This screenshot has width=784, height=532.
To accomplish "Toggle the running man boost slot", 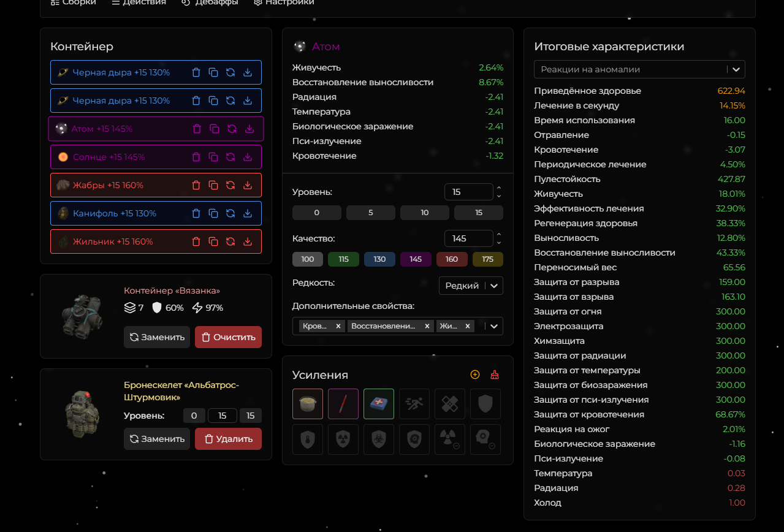I will 414,404.
